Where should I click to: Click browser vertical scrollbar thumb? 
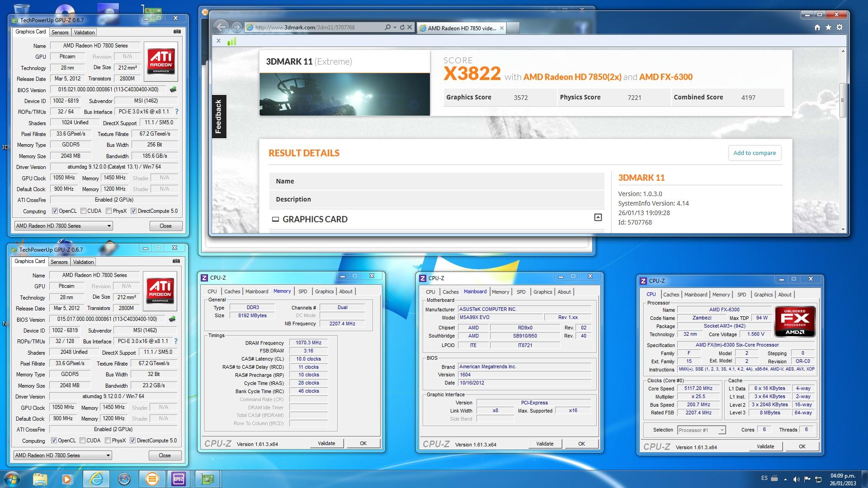coord(843,100)
